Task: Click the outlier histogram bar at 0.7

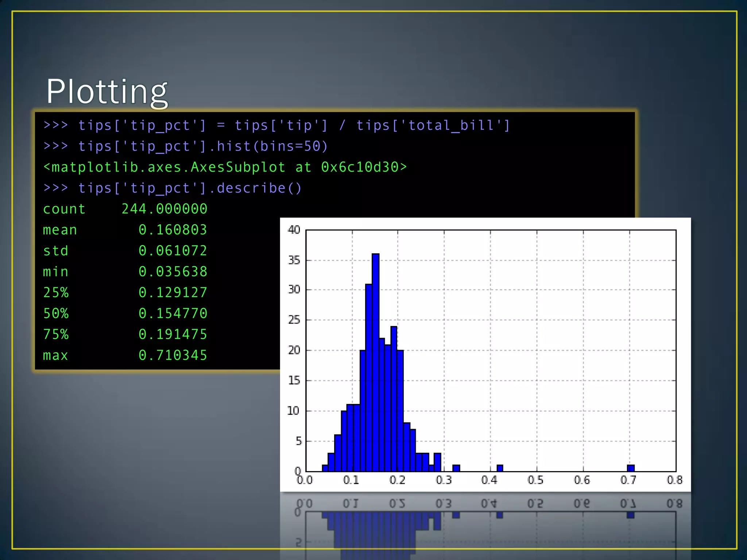Action: 631,468
